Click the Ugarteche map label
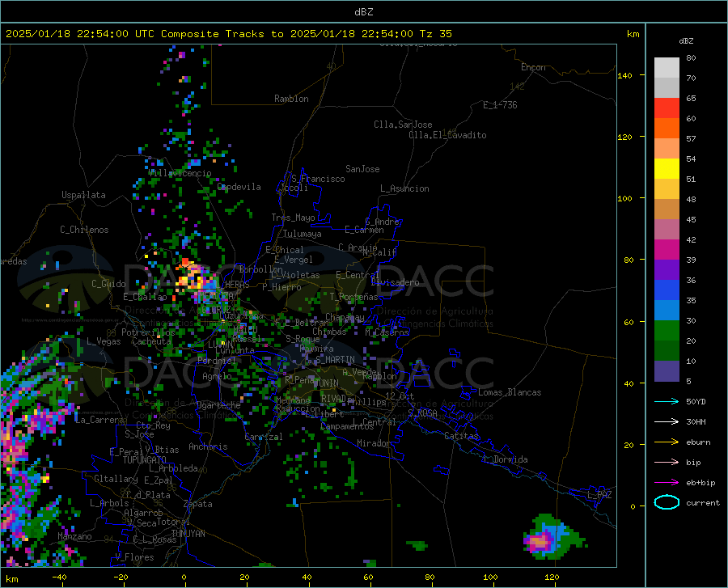 point(218,405)
